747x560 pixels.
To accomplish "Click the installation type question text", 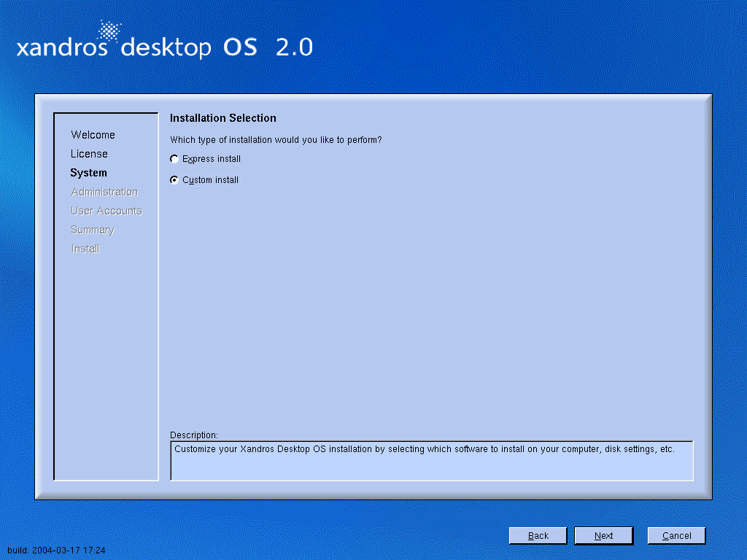I will (276, 139).
